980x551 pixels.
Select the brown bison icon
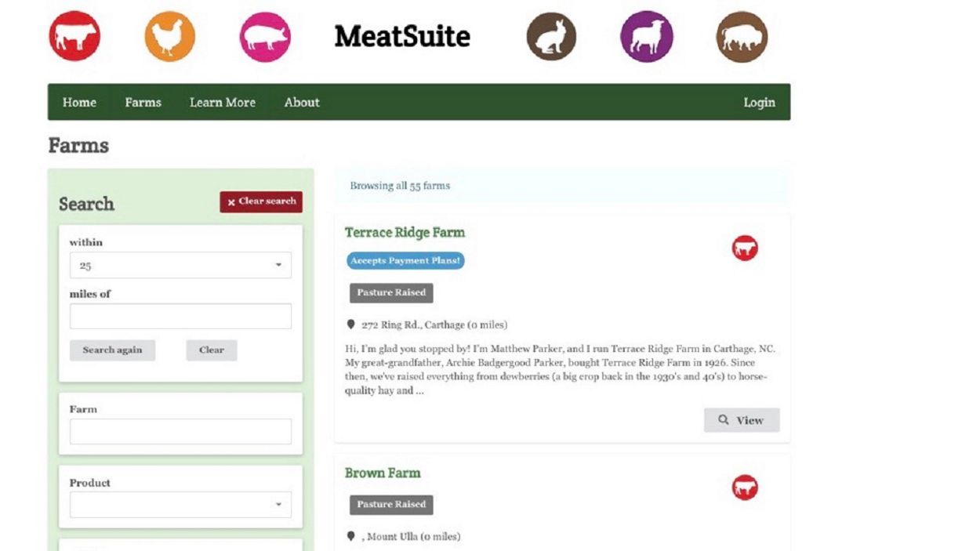pyautogui.click(x=742, y=36)
